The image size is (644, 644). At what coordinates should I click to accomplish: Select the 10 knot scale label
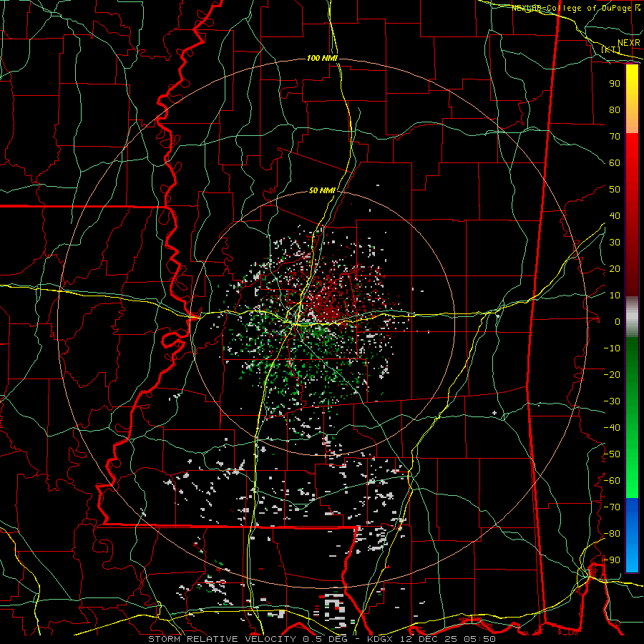(615, 296)
